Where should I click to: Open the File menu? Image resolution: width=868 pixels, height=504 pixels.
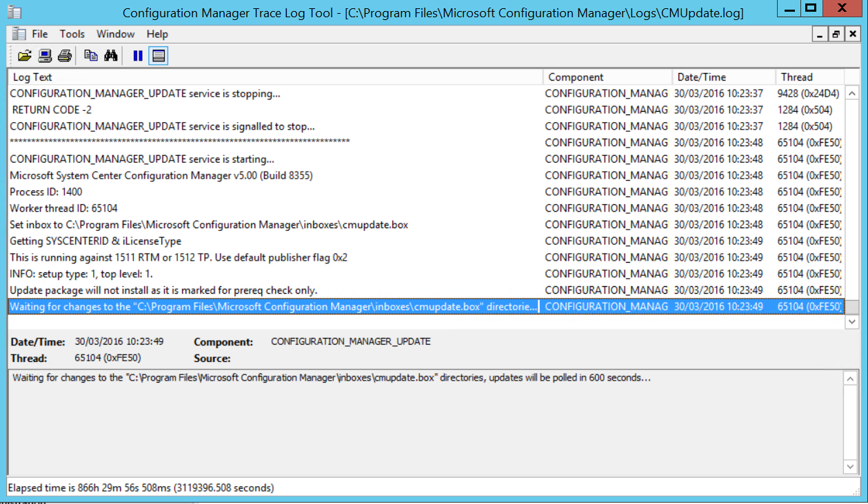[39, 33]
